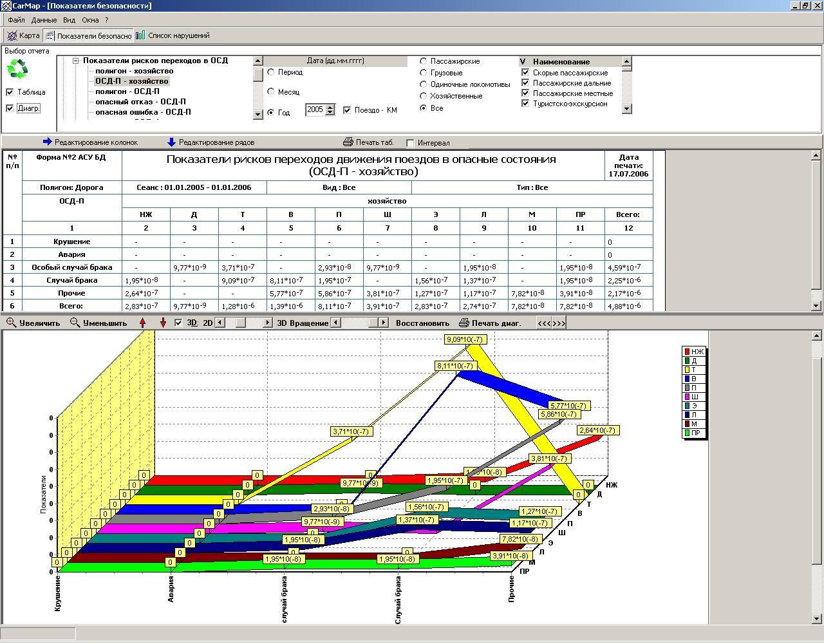This screenshot has width=824, height=644.
Task: Click Редактирование рядов button
Action: click(x=211, y=142)
